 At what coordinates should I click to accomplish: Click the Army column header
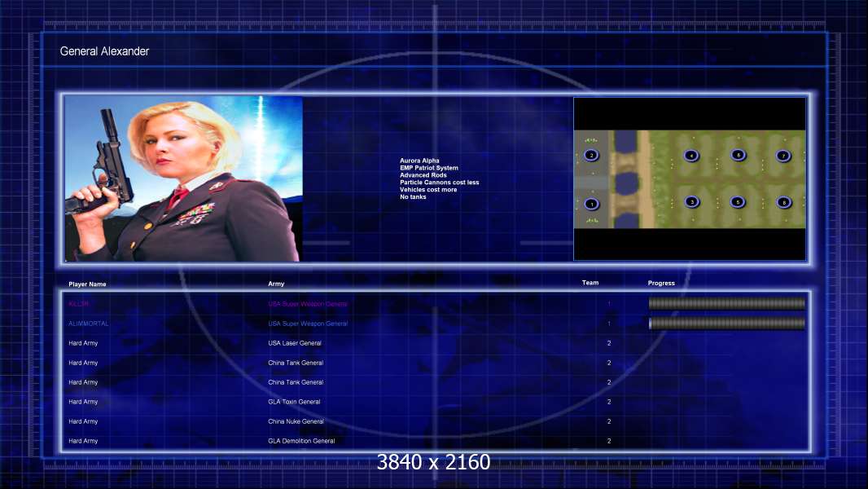276,284
